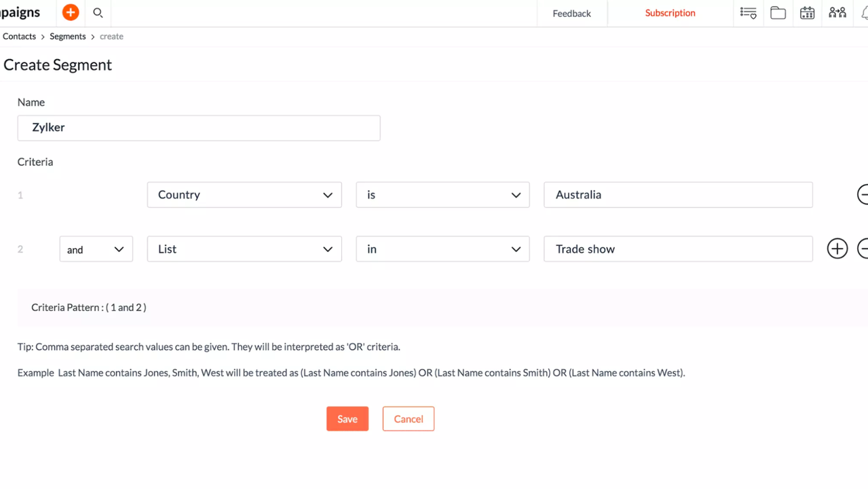
Task: Open the 'in' condition dropdown
Action: 442,249
